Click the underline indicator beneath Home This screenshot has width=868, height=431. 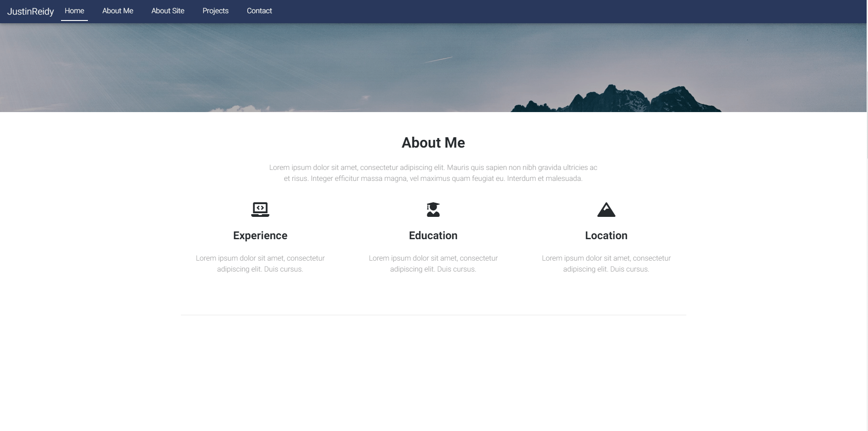(x=74, y=20)
